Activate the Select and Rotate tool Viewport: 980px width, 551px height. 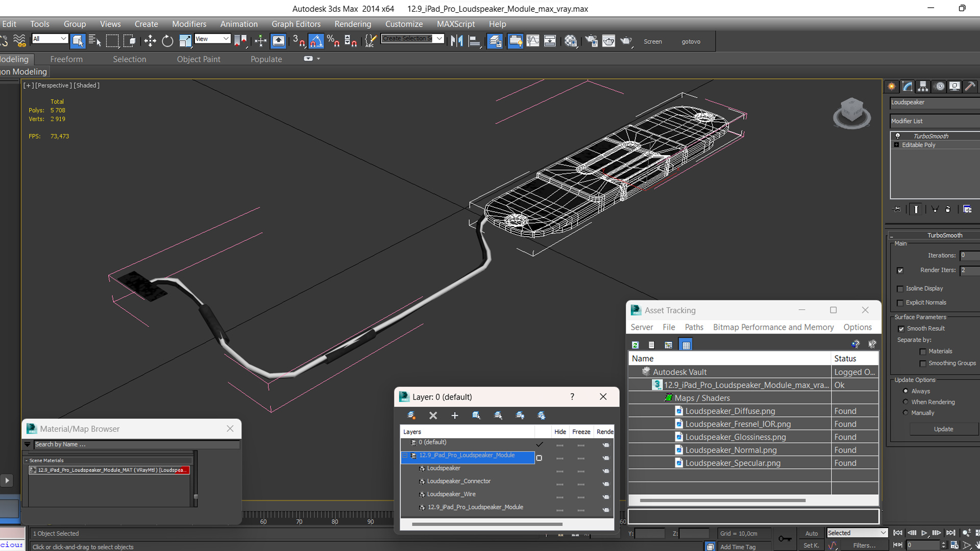tap(167, 41)
